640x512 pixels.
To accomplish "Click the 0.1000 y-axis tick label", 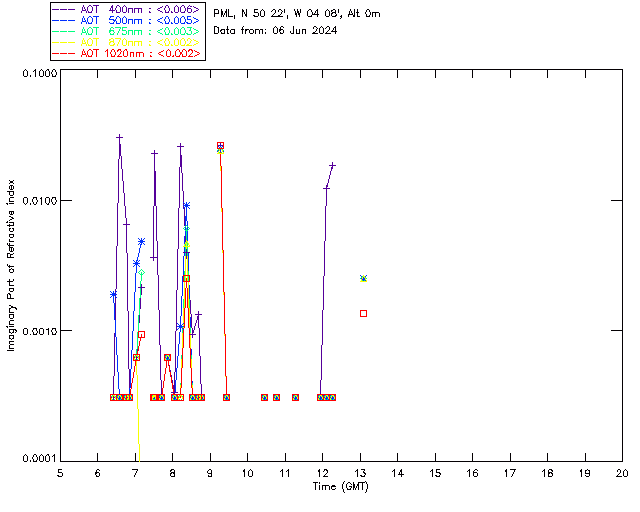I will pos(39,75).
